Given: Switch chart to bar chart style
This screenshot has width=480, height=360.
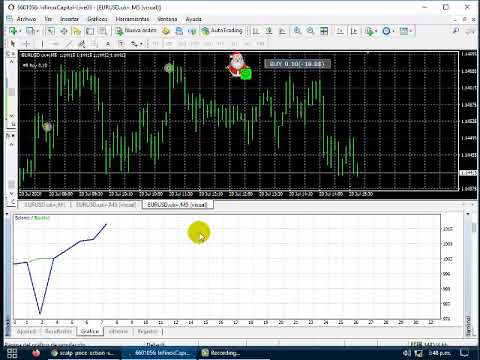Looking at the screenshot, I should [x=256, y=31].
